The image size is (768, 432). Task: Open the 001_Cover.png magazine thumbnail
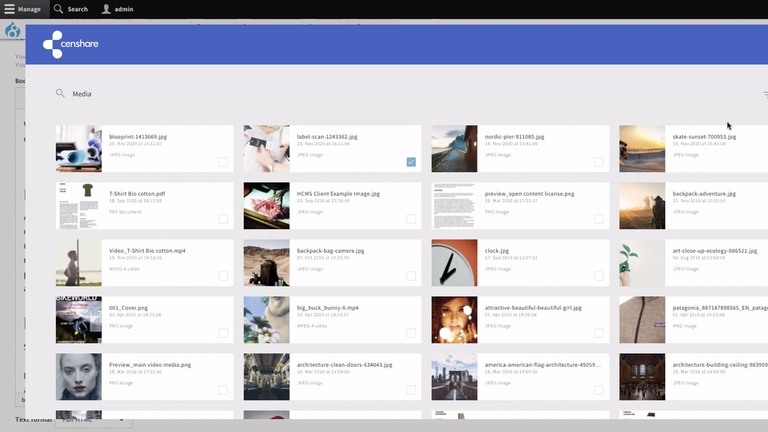[x=78, y=320]
